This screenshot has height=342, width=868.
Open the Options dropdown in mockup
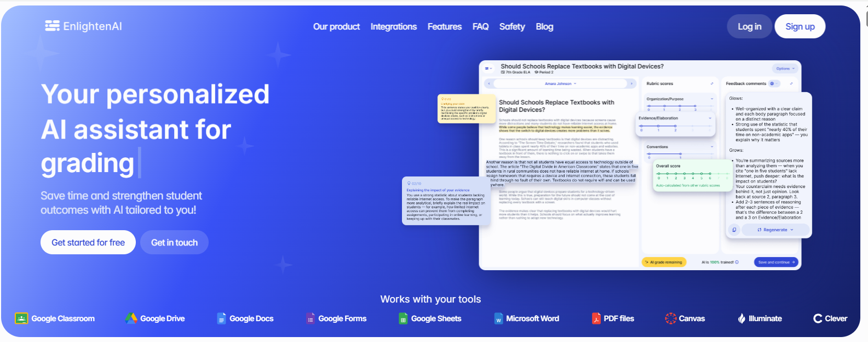tap(786, 69)
